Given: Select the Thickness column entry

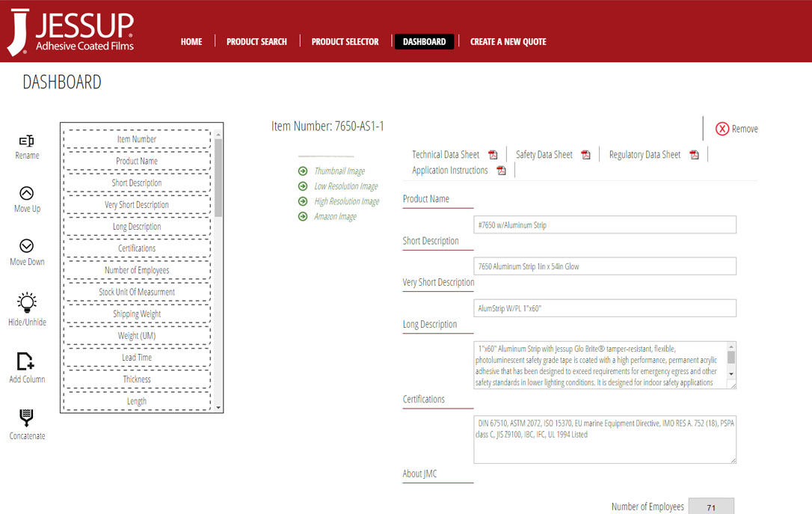Looking at the screenshot, I should [137, 379].
